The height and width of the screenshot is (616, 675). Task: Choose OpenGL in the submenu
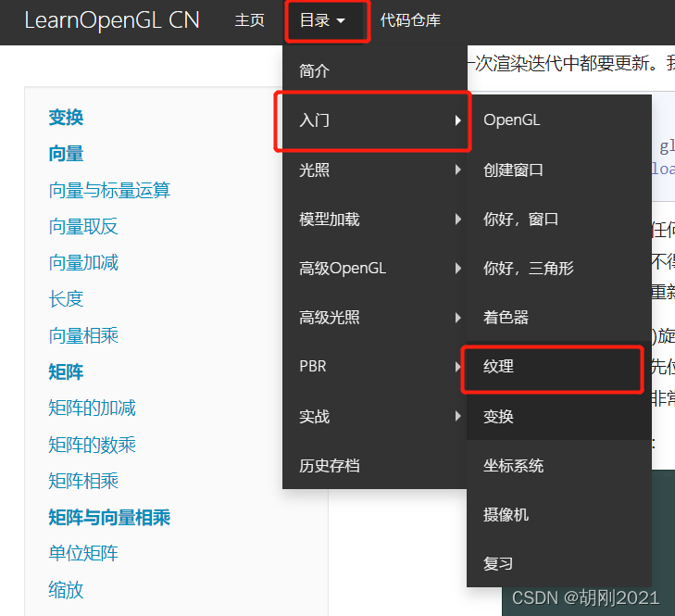(x=559, y=120)
